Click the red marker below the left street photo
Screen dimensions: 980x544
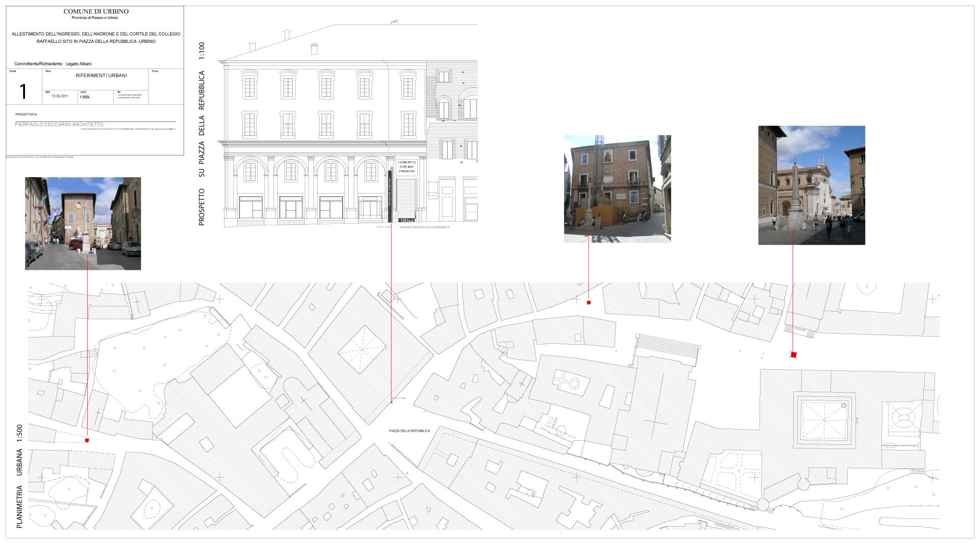coord(87,440)
